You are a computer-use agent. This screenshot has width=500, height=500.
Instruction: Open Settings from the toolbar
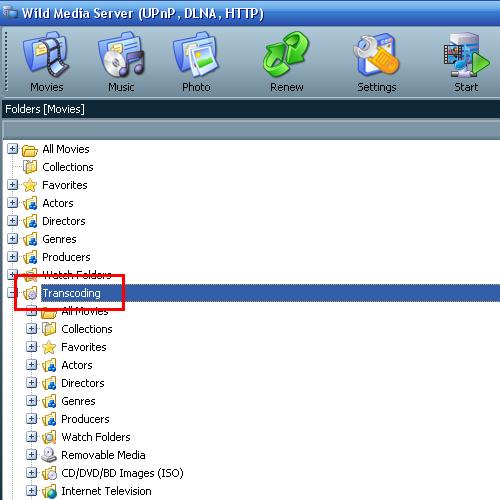pos(377,62)
